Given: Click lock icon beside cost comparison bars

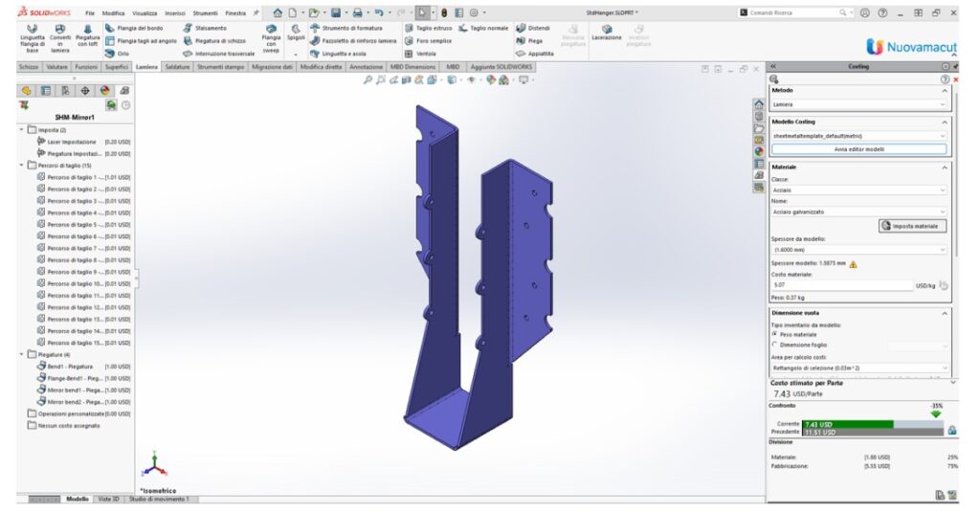Looking at the screenshot, I should pos(951,430).
